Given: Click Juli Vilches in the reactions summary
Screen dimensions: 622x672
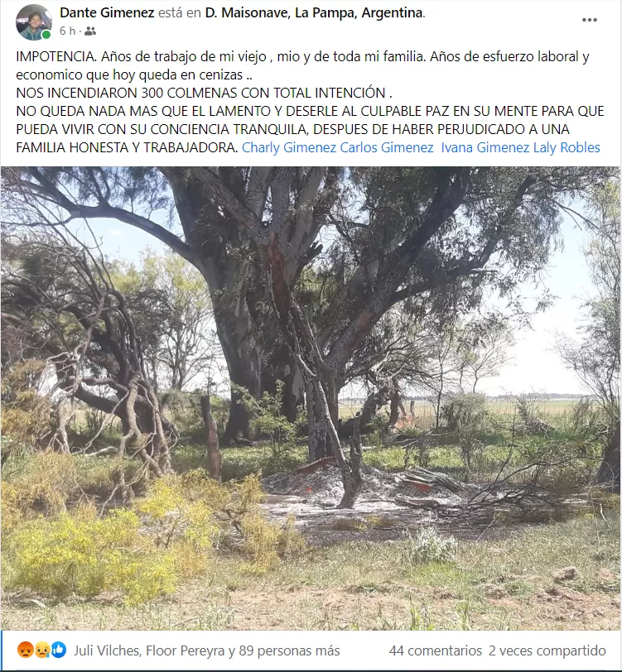Looking at the screenshot, I should 107,650.
